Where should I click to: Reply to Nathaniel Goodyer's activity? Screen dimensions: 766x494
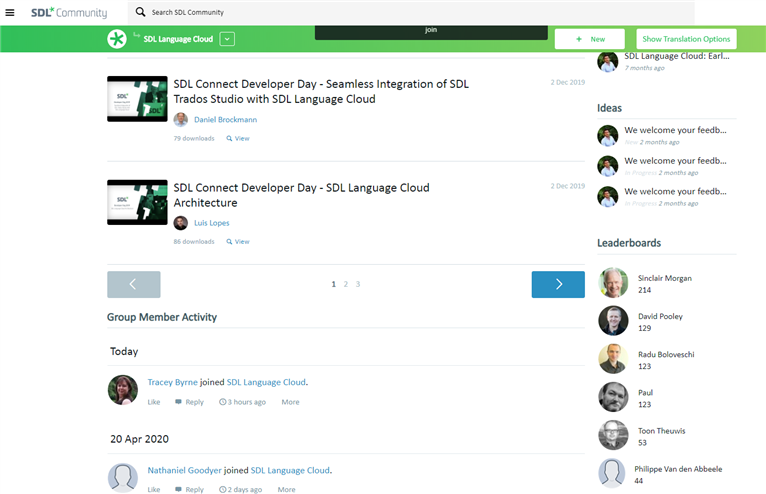coord(190,489)
